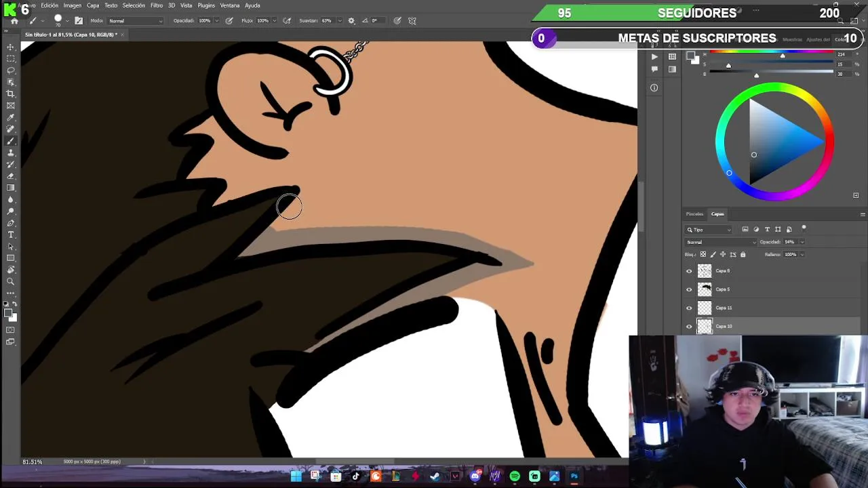Screen dimensions: 868x488
Task: Hide the Capa 11 layer
Action: pyautogui.click(x=689, y=308)
